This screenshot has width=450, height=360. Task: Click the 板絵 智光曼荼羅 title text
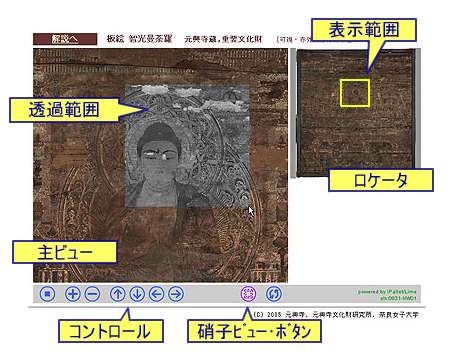coord(139,39)
